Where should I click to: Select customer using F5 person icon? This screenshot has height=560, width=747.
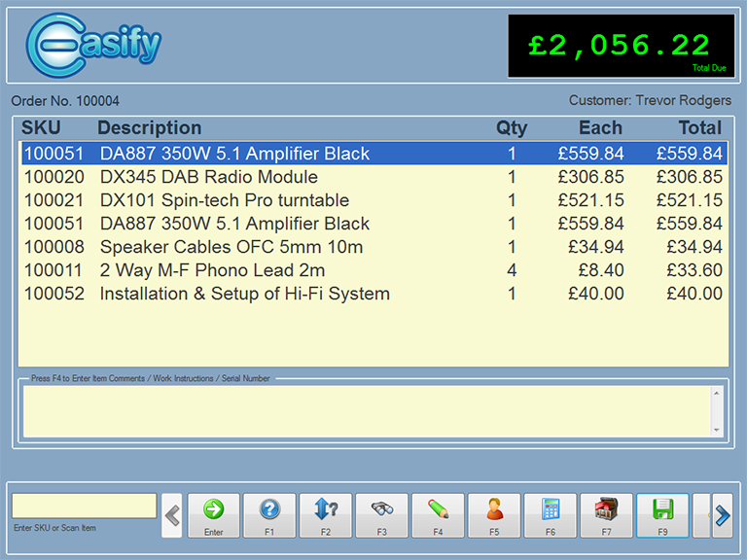[494, 514]
